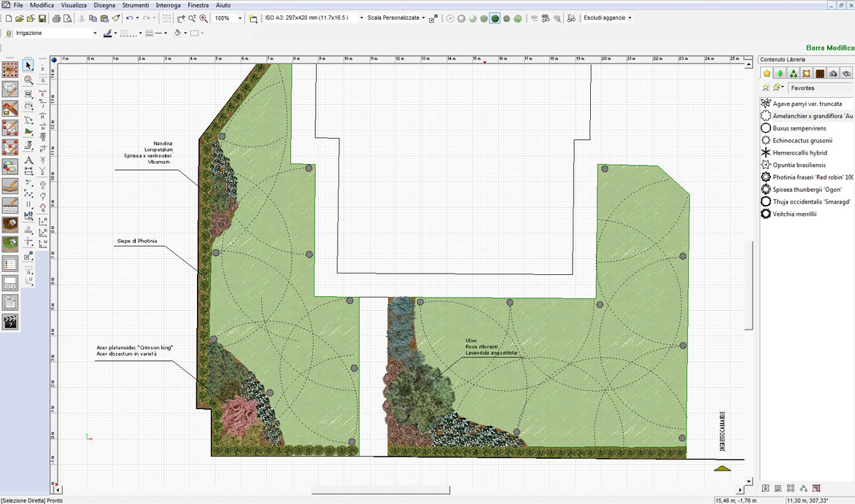Viewport: 855px width, 504px height.
Task: Click the paste clipboard icon
Action: 104,18
